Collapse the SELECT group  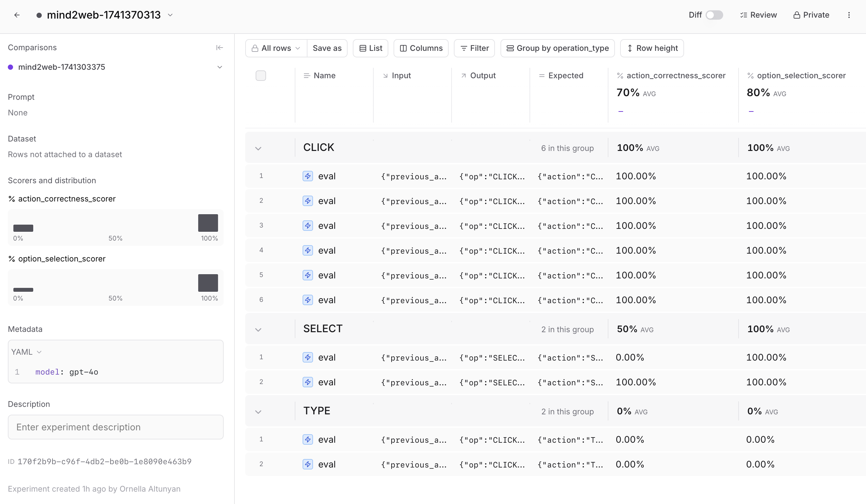coord(259,330)
